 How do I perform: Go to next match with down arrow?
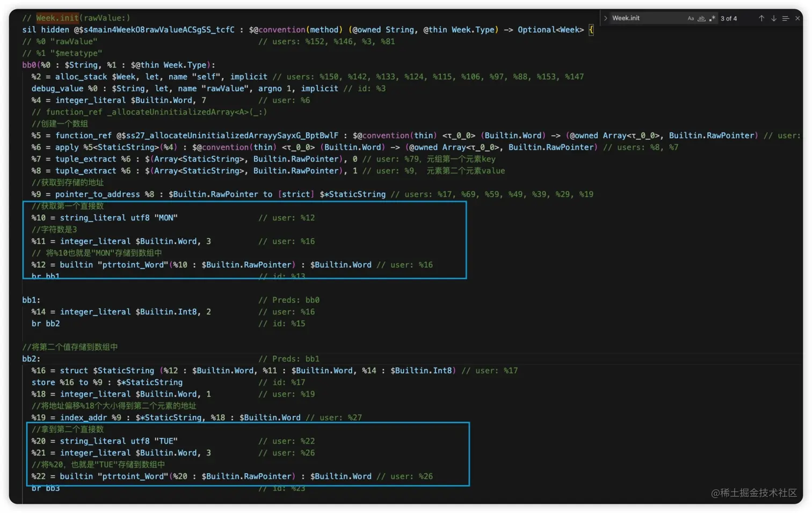773,18
